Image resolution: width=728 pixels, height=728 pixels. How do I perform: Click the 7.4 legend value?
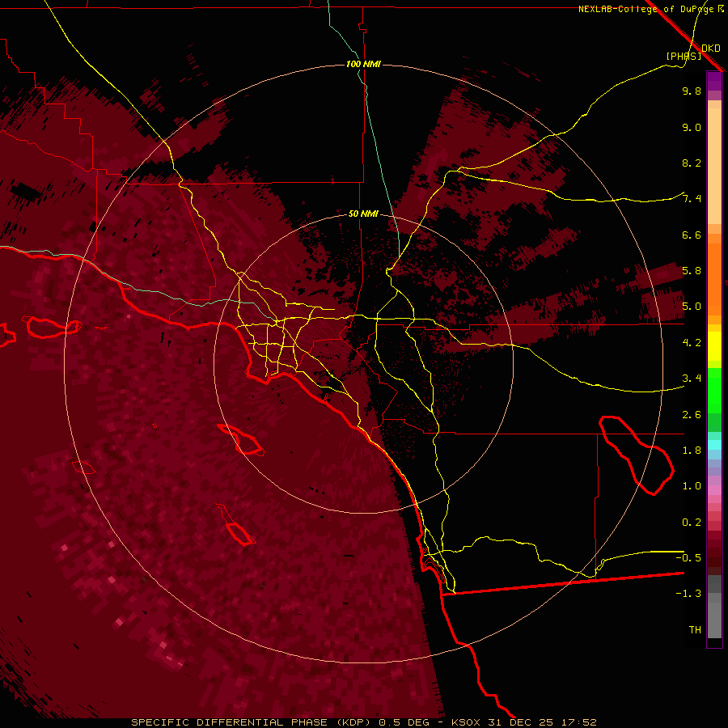692,199
